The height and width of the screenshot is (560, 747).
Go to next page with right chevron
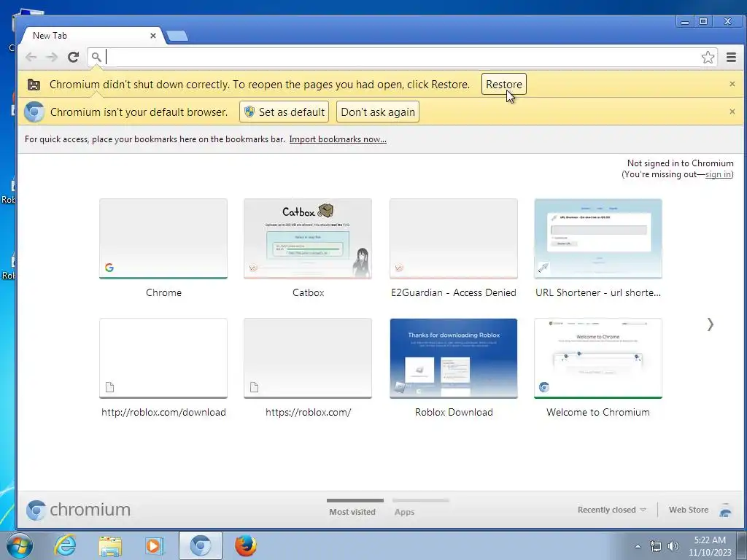point(710,324)
